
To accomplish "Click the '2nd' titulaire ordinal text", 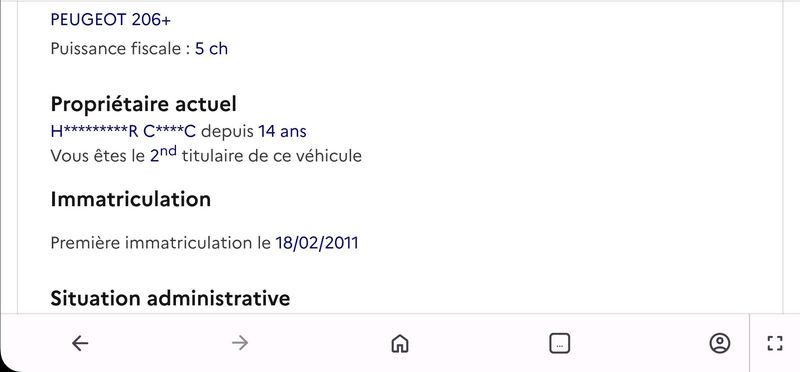I will [163, 154].
